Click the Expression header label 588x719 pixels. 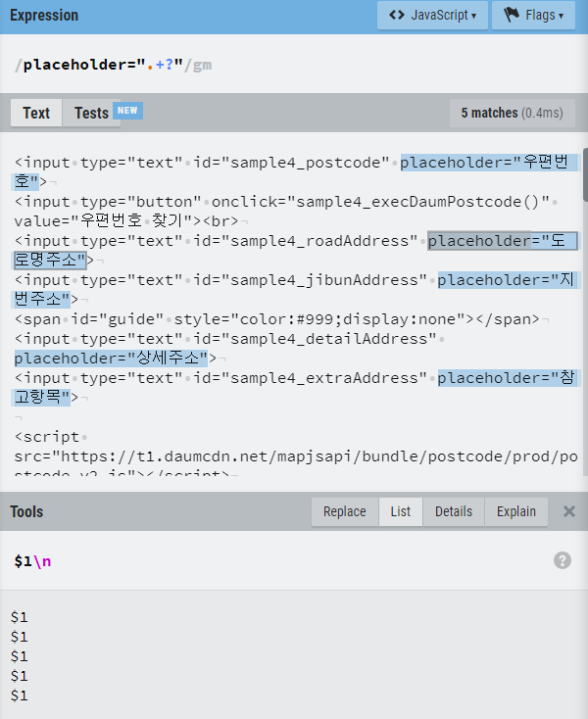click(x=44, y=15)
